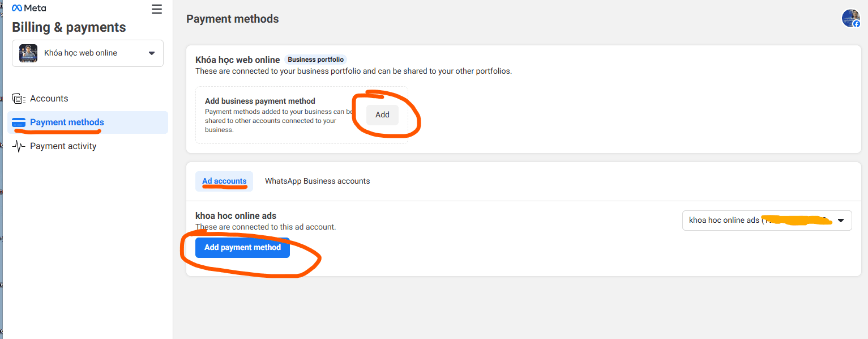Viewport: 868px width, 339px height.
Task: Expand the Khóa học web online portfolio dropdown
Action: pos(87,53)
